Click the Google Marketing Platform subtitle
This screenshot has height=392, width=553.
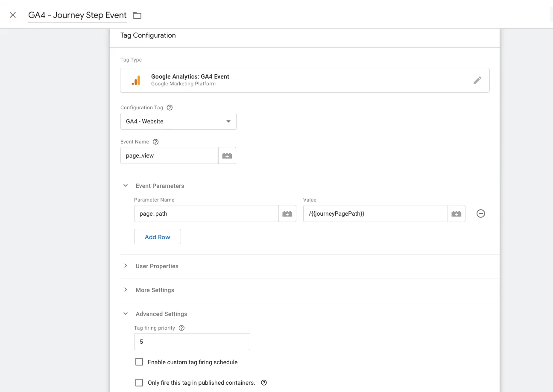click(x=183, y=84)
